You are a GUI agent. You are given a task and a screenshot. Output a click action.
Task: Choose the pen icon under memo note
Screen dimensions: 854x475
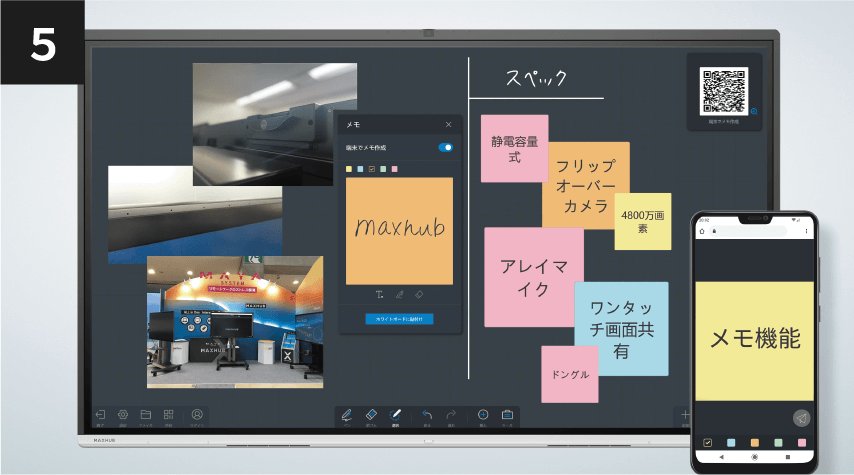[399, 295]
